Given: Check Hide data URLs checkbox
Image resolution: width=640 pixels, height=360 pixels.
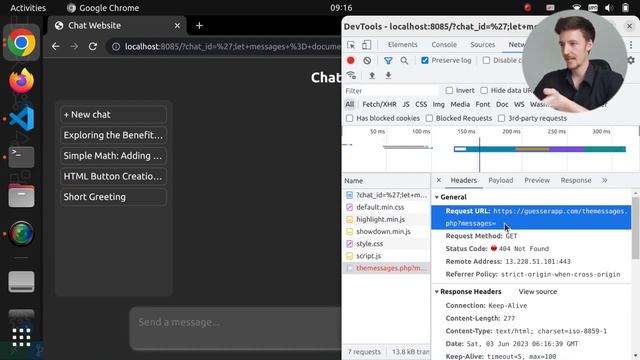Looking at the screenshot, I should point(484,90).
